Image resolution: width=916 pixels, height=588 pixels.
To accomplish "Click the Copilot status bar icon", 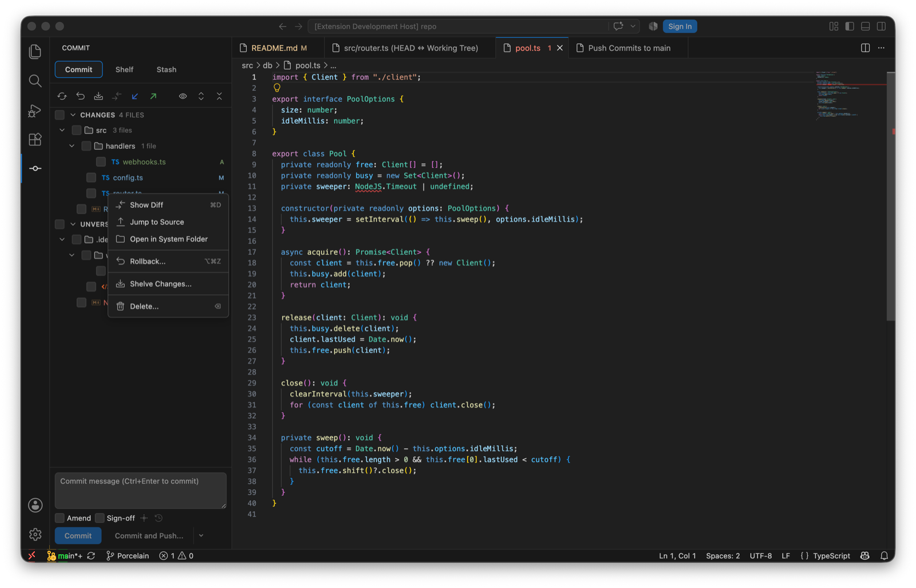I will [865, 556].
